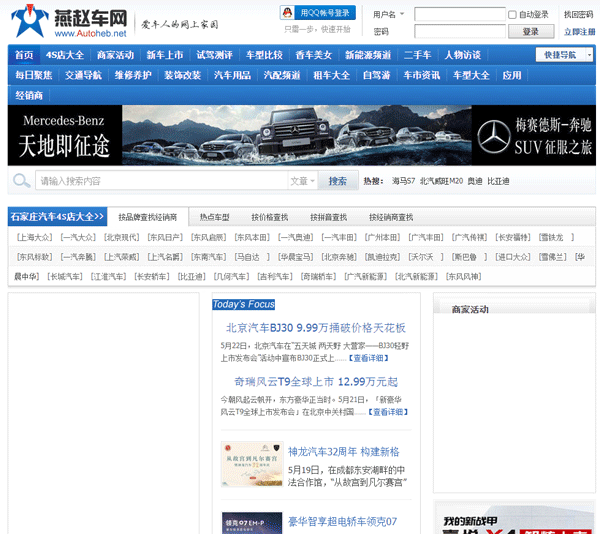The height and width of the screenshot is (534, 600).
Task: Open 车市资讯 menu item
Action: [x=422, y=75]
